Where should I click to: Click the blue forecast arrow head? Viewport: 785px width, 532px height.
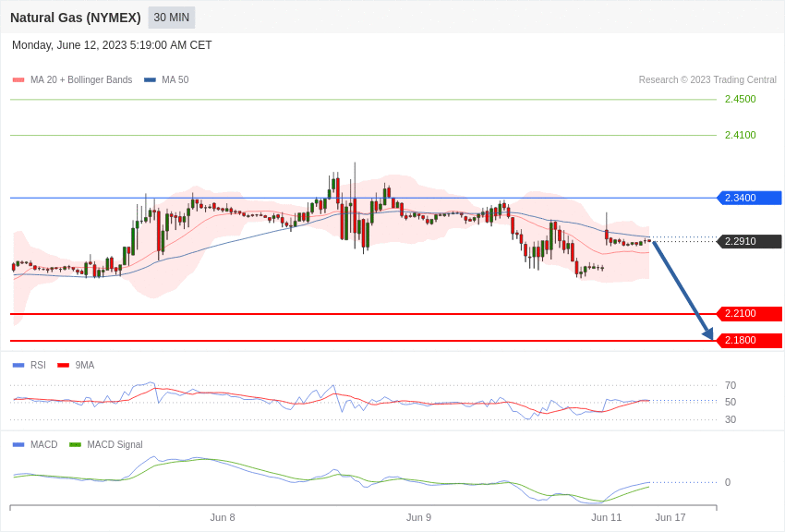tap(708, 333)
